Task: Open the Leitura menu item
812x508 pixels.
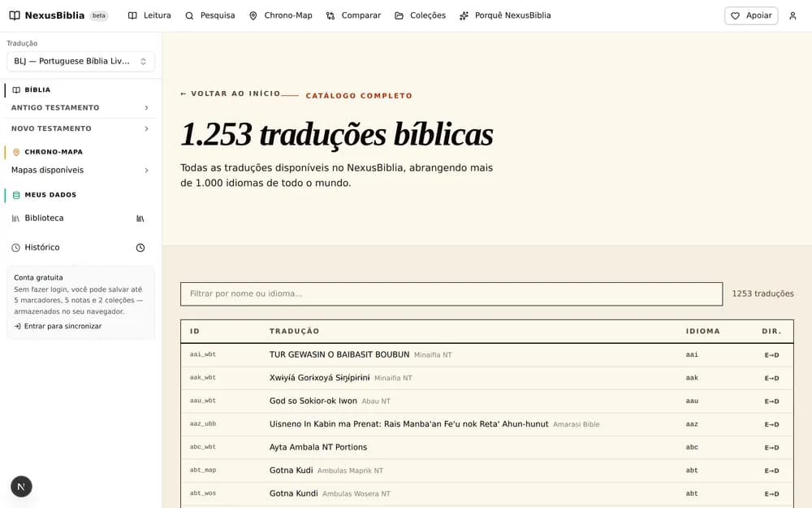Action: (149, 15)
